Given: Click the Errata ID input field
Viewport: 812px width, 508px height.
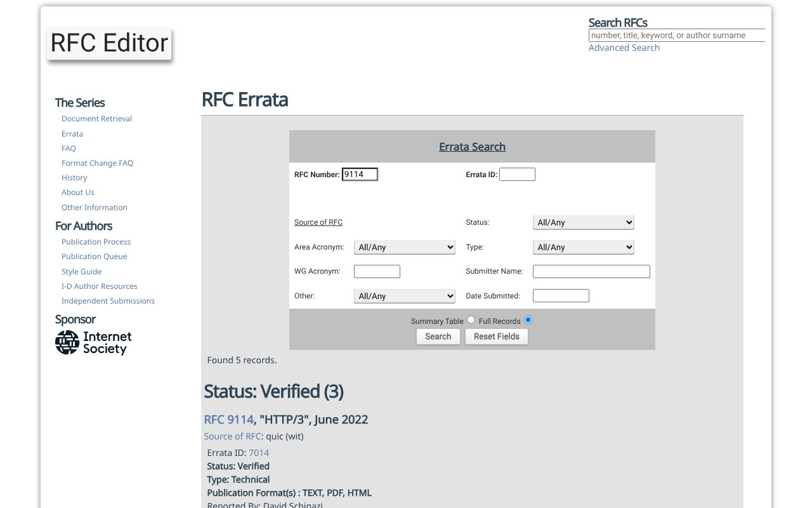Looking at the screenshot, I should (517, 174).
